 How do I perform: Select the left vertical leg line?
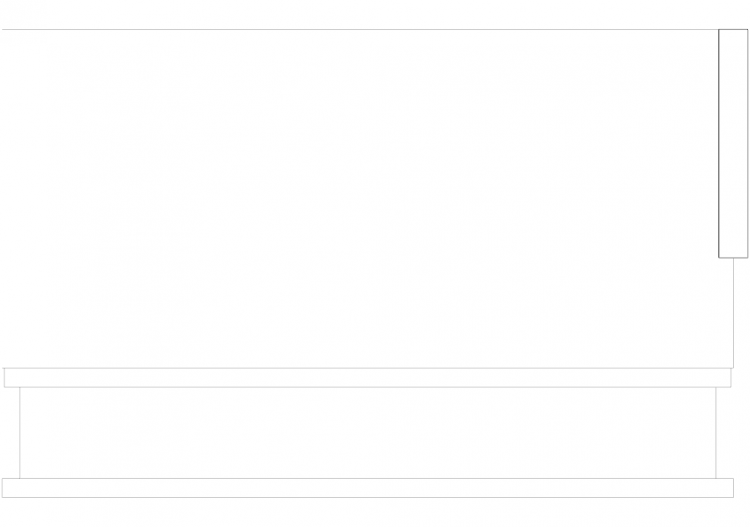(20, 433)
